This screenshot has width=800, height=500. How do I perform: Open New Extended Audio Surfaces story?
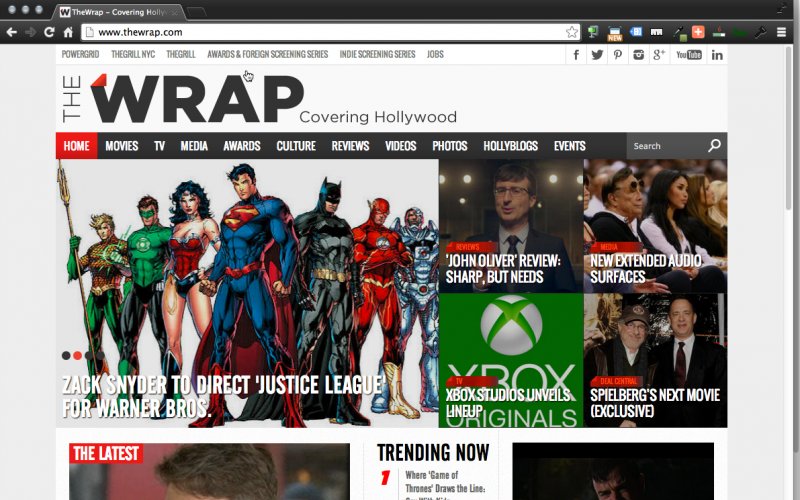[x=645, y=269]
